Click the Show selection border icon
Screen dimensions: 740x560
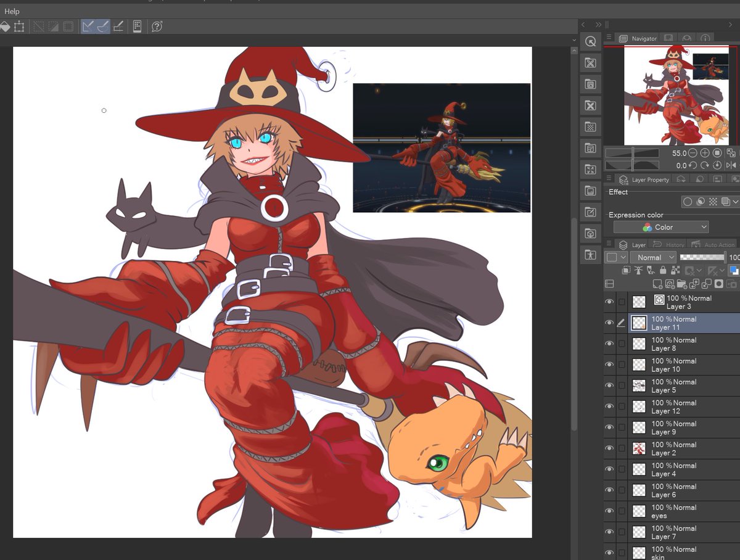[x=68, y=27]
